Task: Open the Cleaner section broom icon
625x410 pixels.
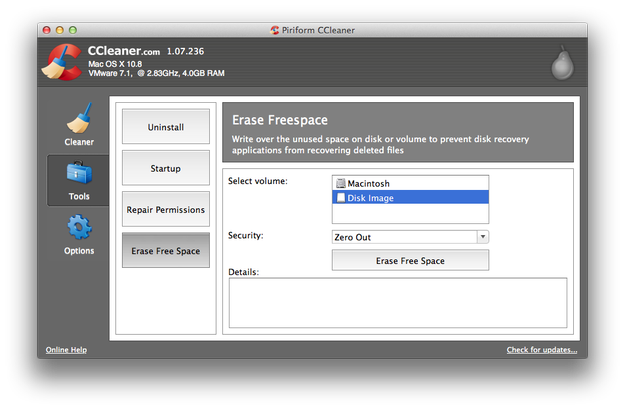Action: 79,118
